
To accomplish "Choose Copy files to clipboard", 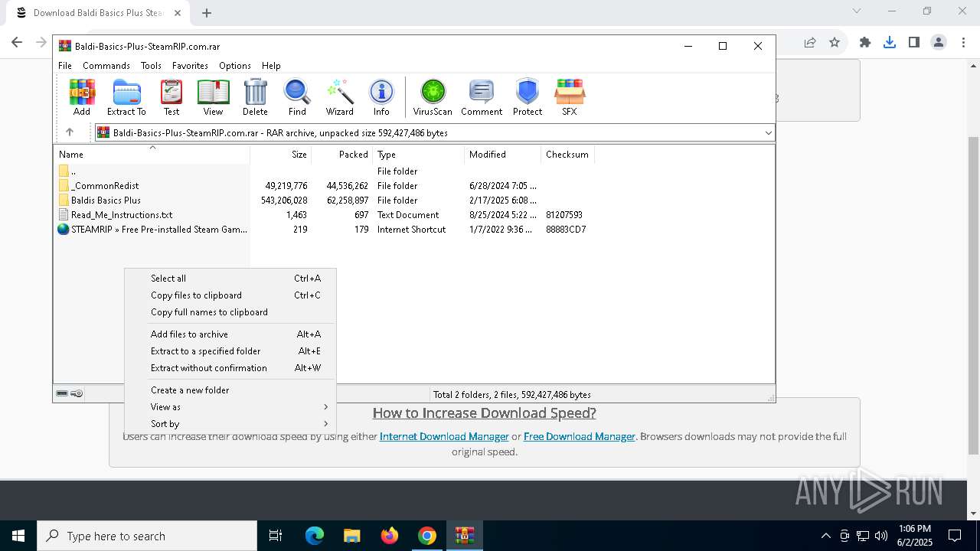I will [x=230, y=295].
